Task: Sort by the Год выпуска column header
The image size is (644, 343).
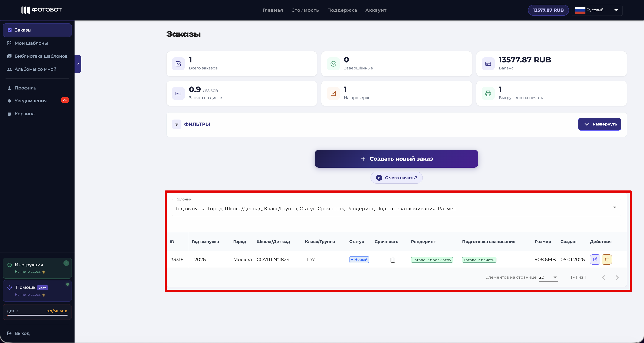Action: tap(205, 242)
